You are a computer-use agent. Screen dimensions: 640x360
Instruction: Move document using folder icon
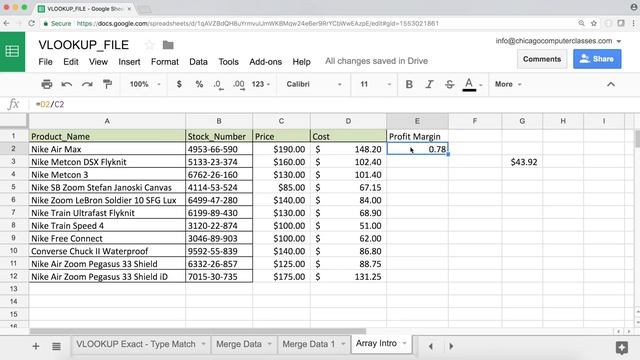pos(168,45)
